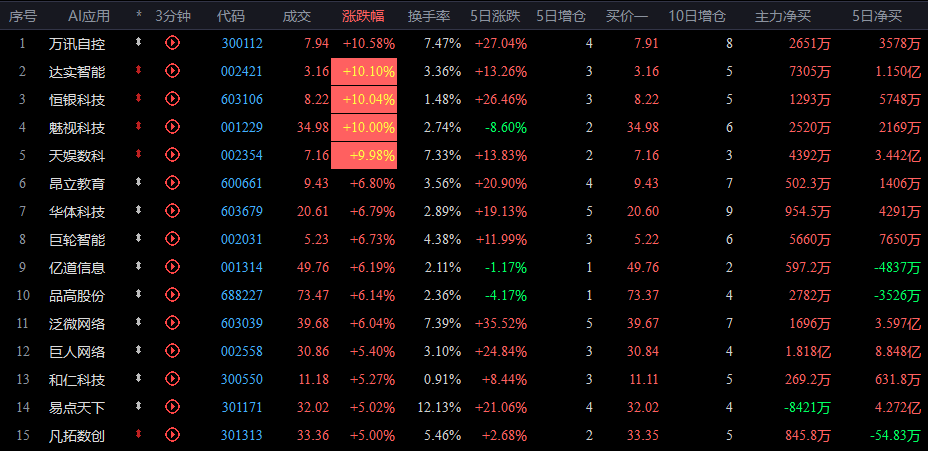This screenshot has width=928, height=451.
Task: Open 3-minute chart icon for 华体科技
Action: pos(172,210)
